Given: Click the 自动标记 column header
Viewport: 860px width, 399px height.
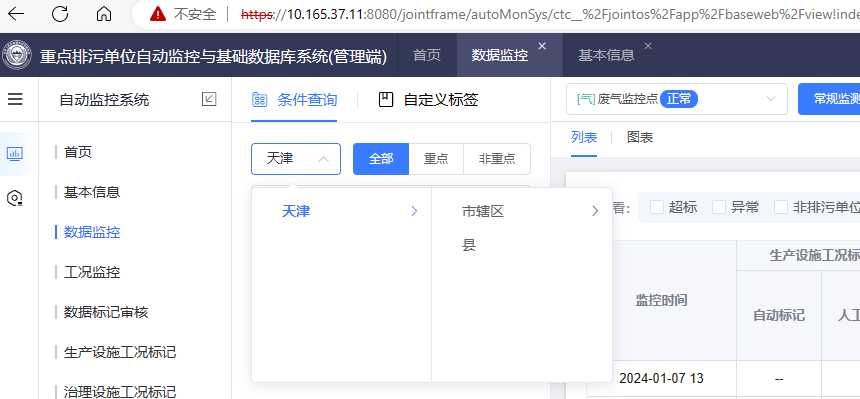Looking at the screenshot, I should (779, 316).
